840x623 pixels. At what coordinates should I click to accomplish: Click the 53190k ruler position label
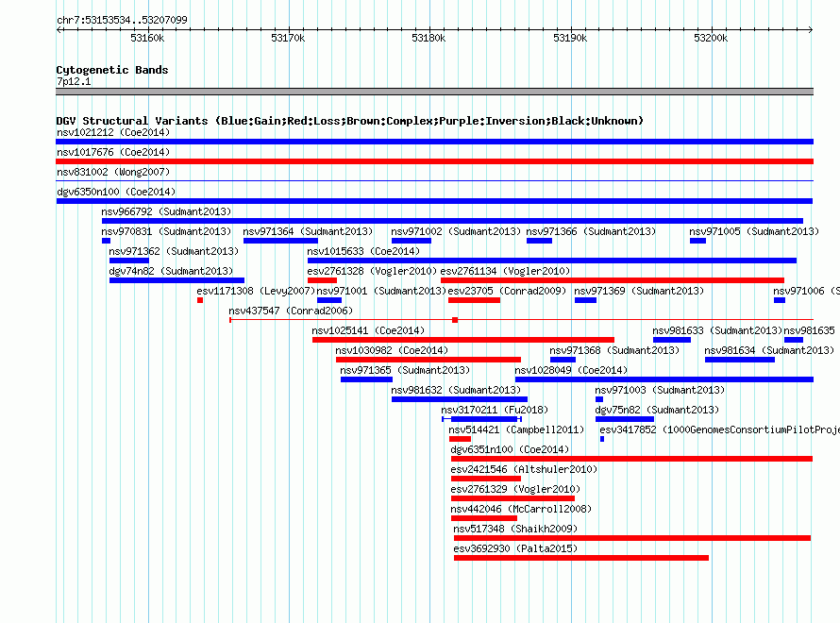(x=570, y=38)
